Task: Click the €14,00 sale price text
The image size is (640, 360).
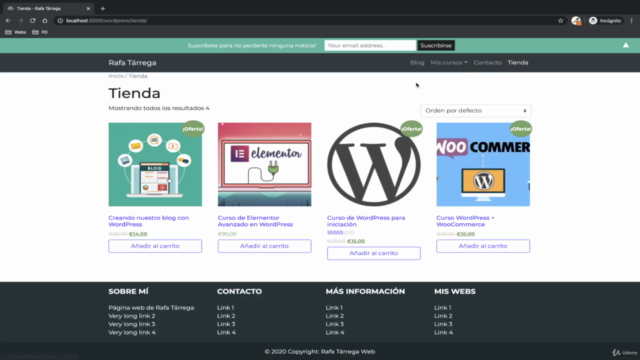Action: pyautogui.click(x=138, y=234)
